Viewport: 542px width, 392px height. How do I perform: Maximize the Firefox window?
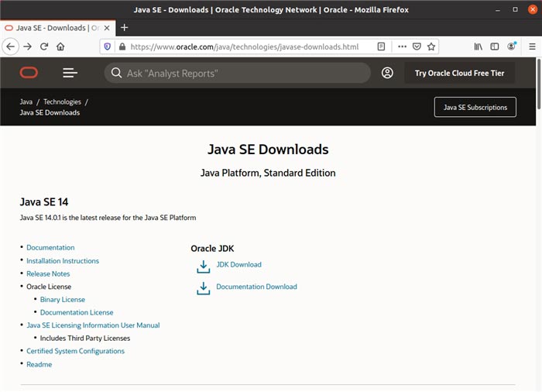point(516,10)
